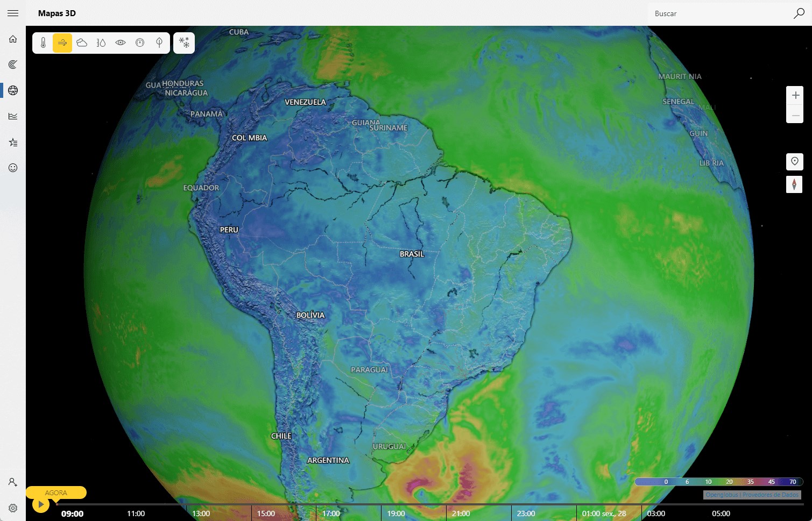Click the CHILE label on the globe
Screen dimensions: 812x521
pos(281,436)
